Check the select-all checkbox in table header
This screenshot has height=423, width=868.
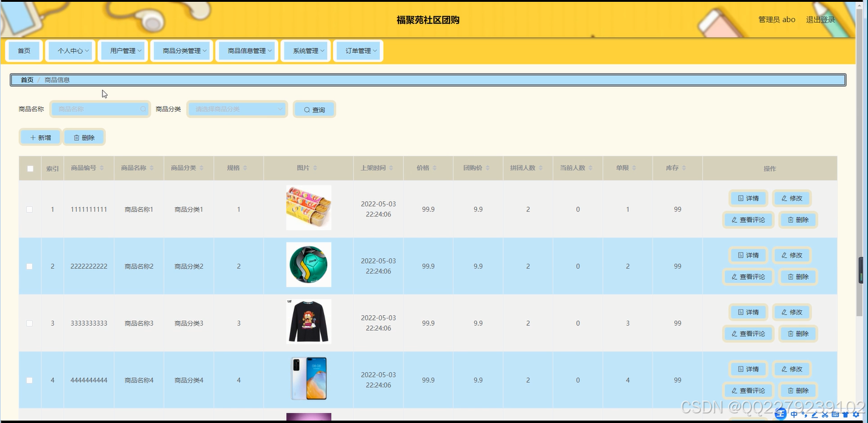tap(30, 169)
